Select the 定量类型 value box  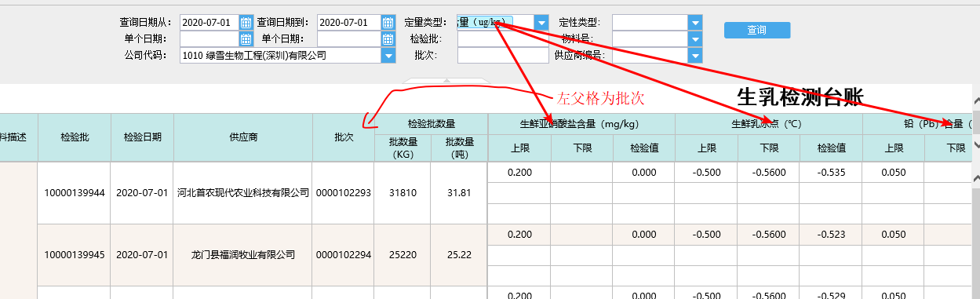(496, 23)
